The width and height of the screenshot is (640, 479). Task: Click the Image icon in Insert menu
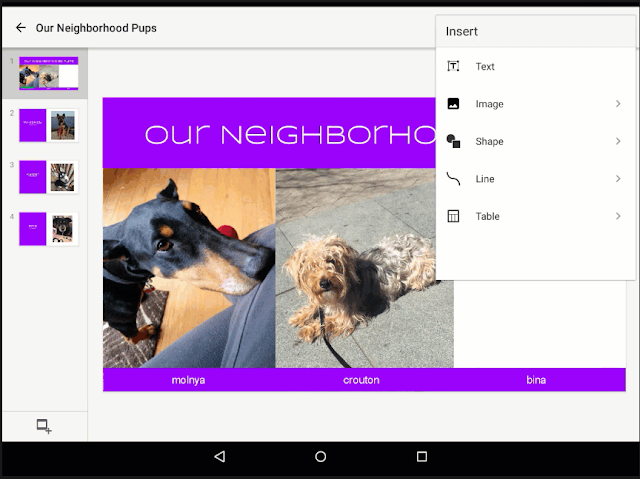point(453,104)
